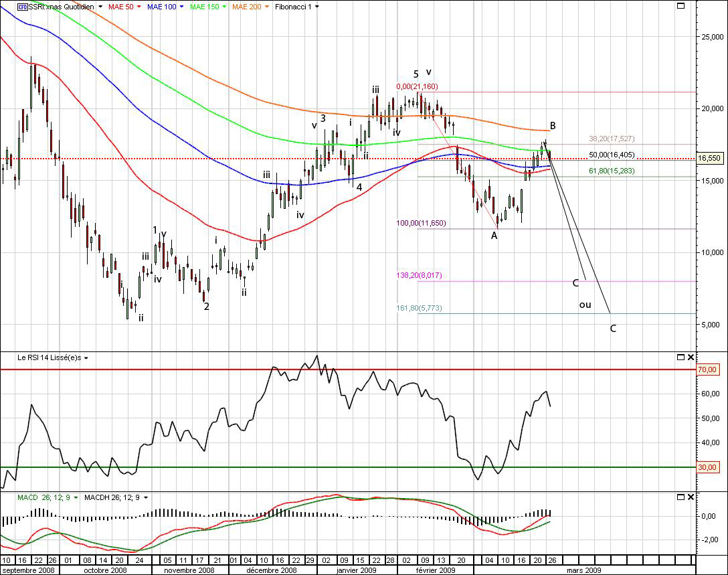Click the RSI 70,00 overbought level tag
Image resolution: width=728 pixels, height=575 pixels.
coord(707,369)
